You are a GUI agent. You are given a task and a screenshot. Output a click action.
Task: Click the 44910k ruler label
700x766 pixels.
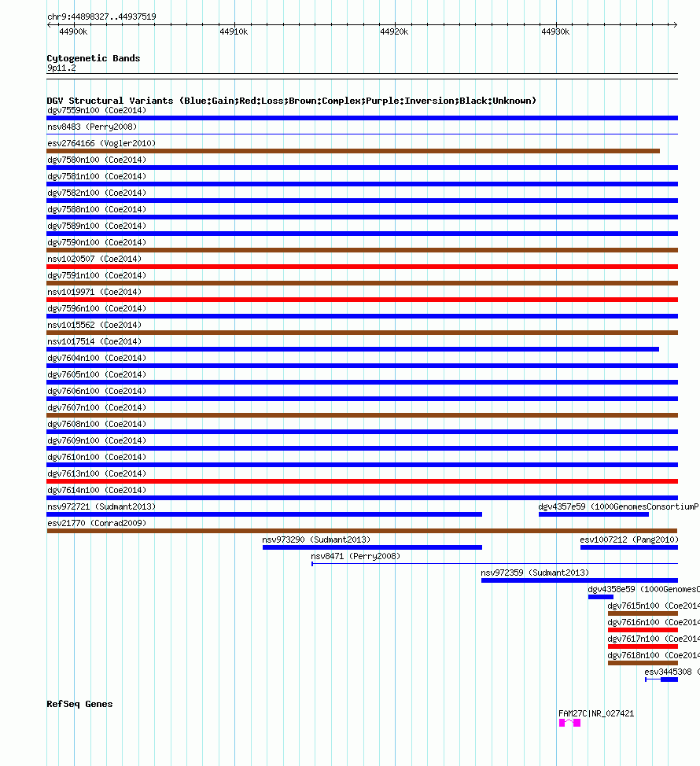coord(234,31)
